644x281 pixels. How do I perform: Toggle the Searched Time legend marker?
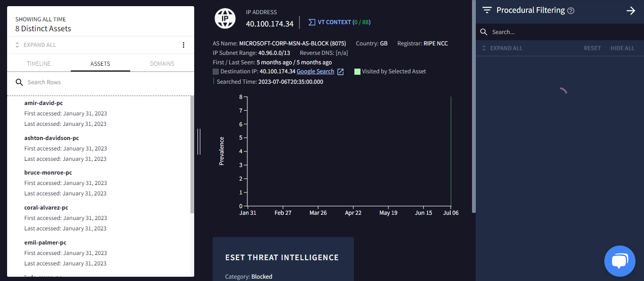pos(214,81)
